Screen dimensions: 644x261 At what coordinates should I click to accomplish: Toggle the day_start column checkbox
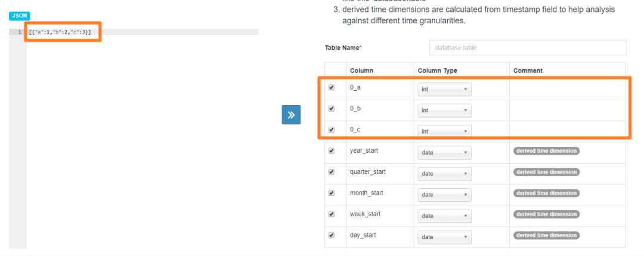[332, 235]
